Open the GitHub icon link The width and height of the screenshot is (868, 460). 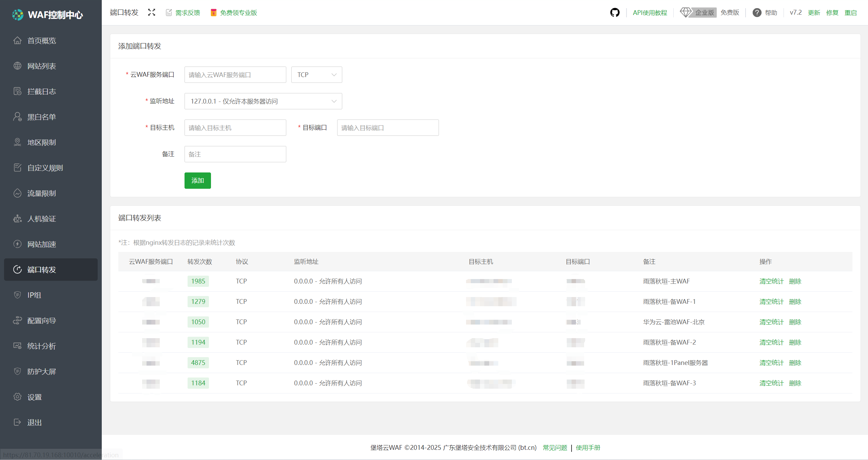615,13
